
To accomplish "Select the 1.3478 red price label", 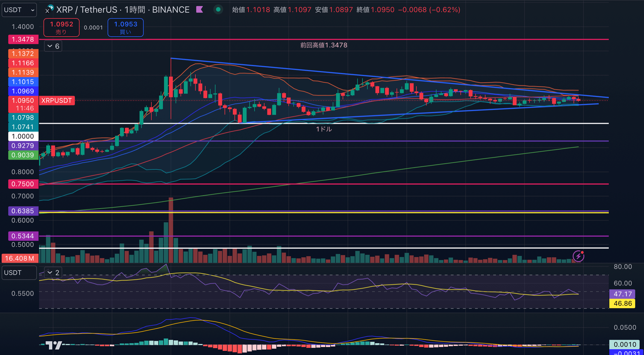I will click(23, 39).
